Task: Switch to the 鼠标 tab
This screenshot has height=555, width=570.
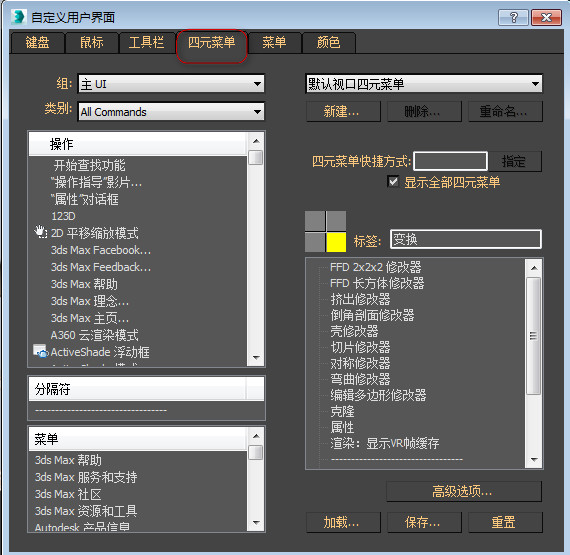Action: (92, 43)
